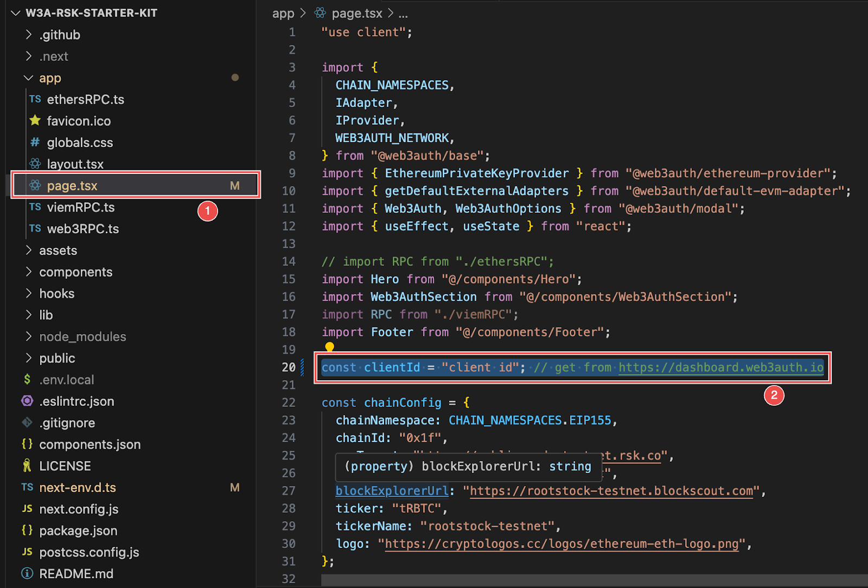Click the braces icon beside package.json
Image resolution: width=868 pixels, height=588 pixels.
[x=27, y=530]
